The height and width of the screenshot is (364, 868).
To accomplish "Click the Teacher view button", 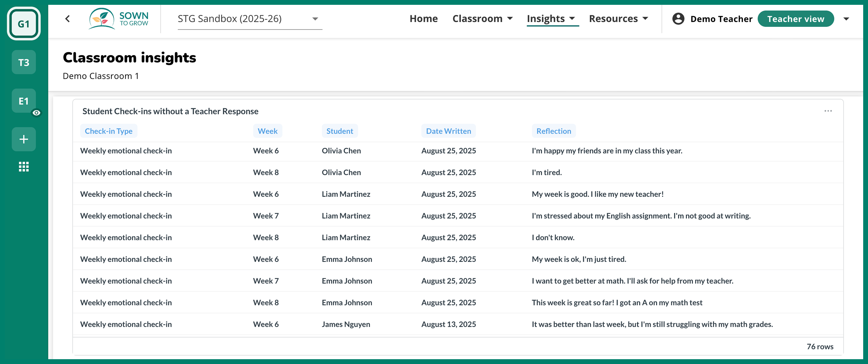I will pyautogui.click(x=796, y=19).
